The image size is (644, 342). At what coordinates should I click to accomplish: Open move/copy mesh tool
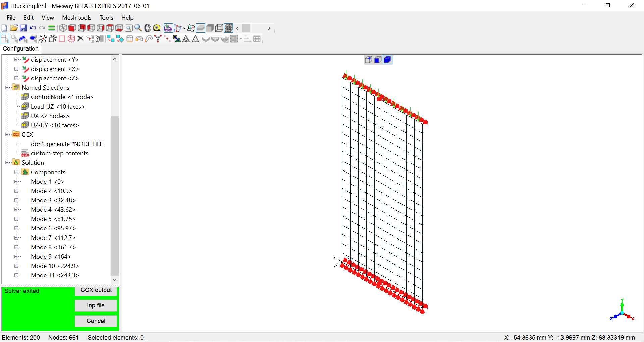click(x=111, y=39)
